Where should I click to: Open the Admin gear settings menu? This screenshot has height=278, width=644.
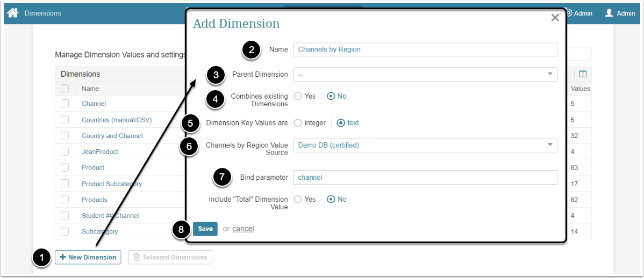579,13
